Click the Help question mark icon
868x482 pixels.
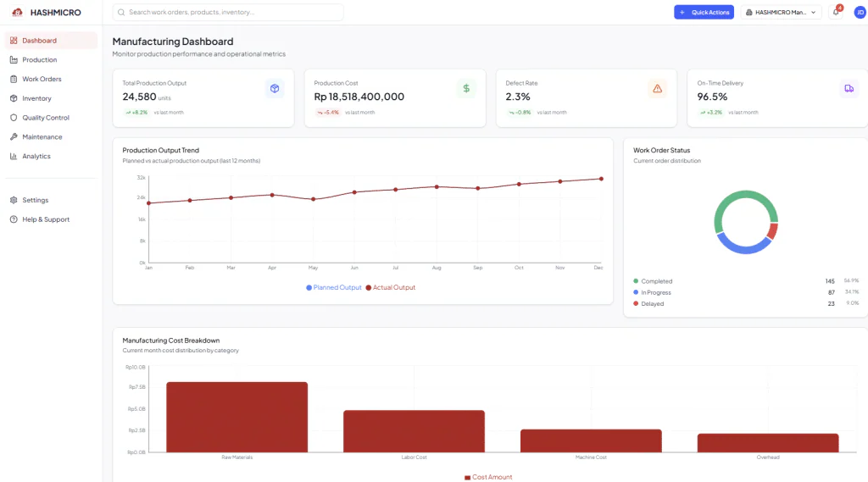coord(14,219)
